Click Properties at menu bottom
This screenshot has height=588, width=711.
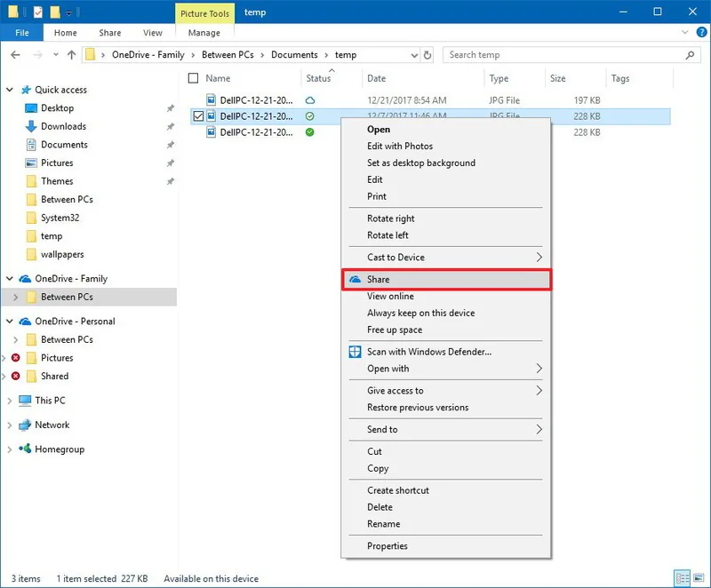(446, 546)
